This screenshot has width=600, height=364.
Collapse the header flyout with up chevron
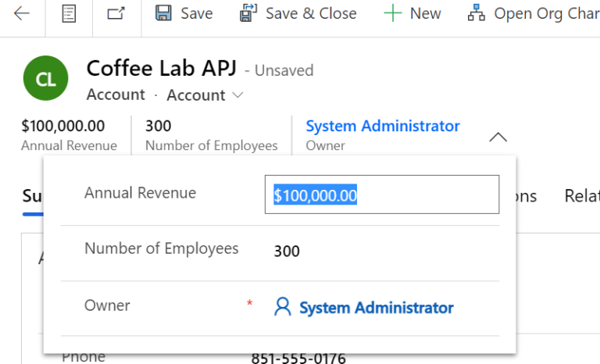click(498, 137)
